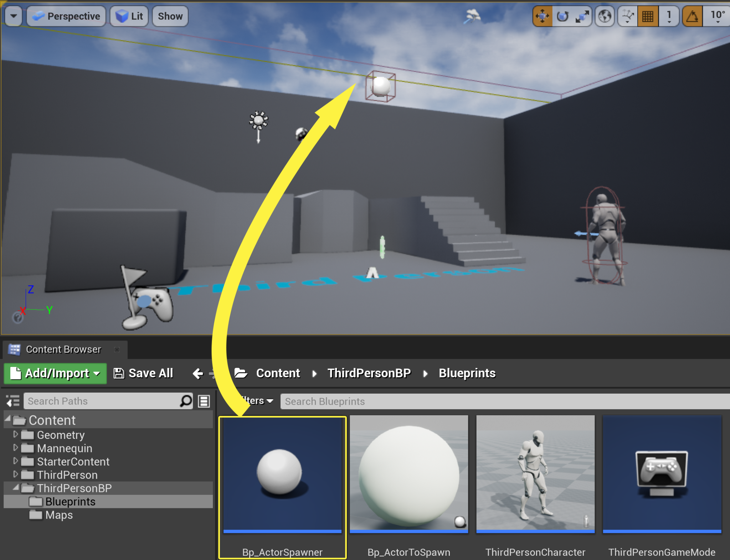Click the Search Blueprints input field
The height and width of the screenshot is (560, 730).
click(x=499, y=401)
